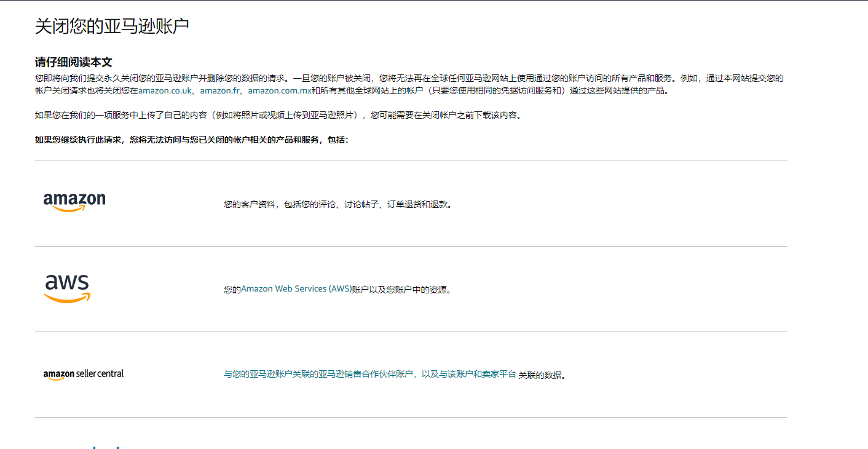Screen dimensions: 868x449
Task: Click the subheading 请仔细阅读本文
Action: point(74,62)
